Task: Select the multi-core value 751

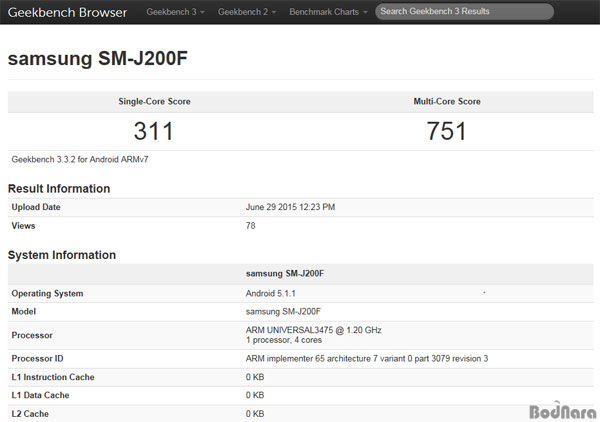Action: 447,131
